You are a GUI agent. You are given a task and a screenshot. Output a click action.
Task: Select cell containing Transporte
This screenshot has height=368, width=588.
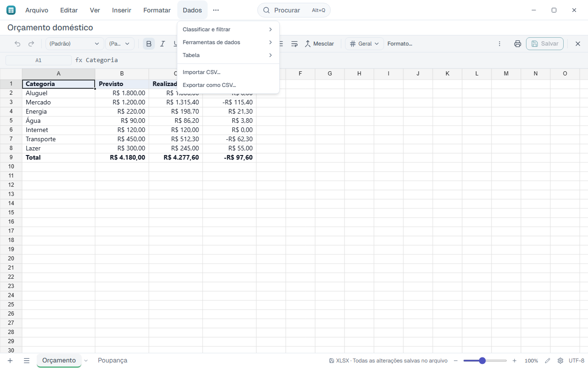click(59, 139)
